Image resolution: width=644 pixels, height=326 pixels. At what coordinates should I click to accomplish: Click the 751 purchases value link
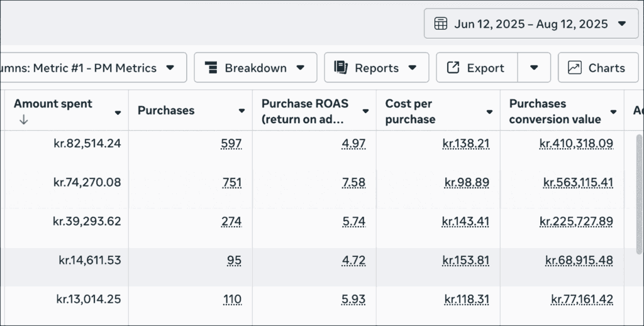232,183
